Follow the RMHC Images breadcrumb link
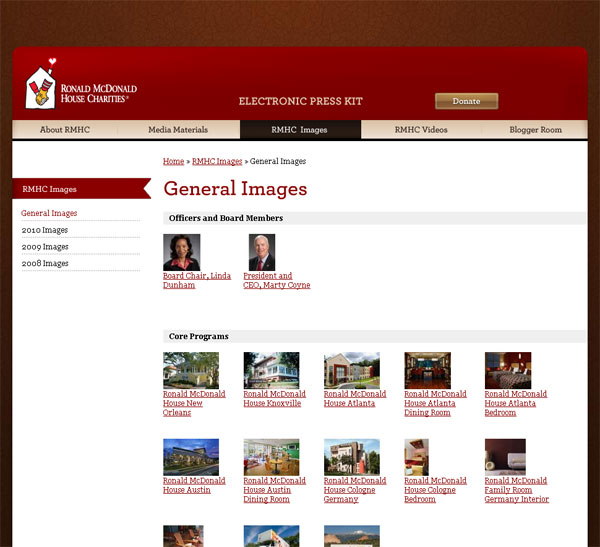This screenshot has height=547, width=600. (217, 162)
